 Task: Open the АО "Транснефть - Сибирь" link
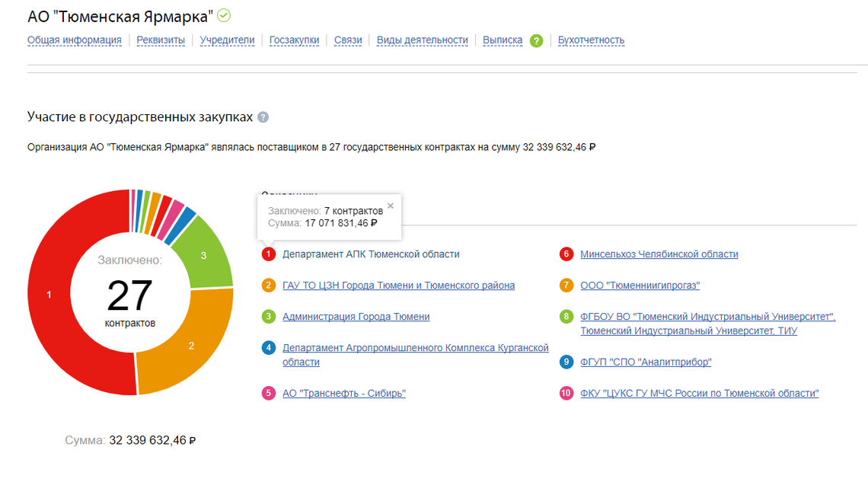[x=343, y=393]
